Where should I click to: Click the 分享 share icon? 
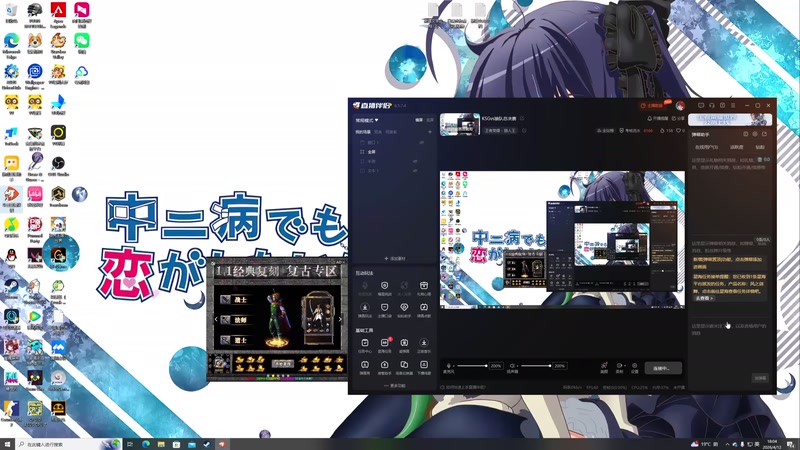click(x=674, y=118)
